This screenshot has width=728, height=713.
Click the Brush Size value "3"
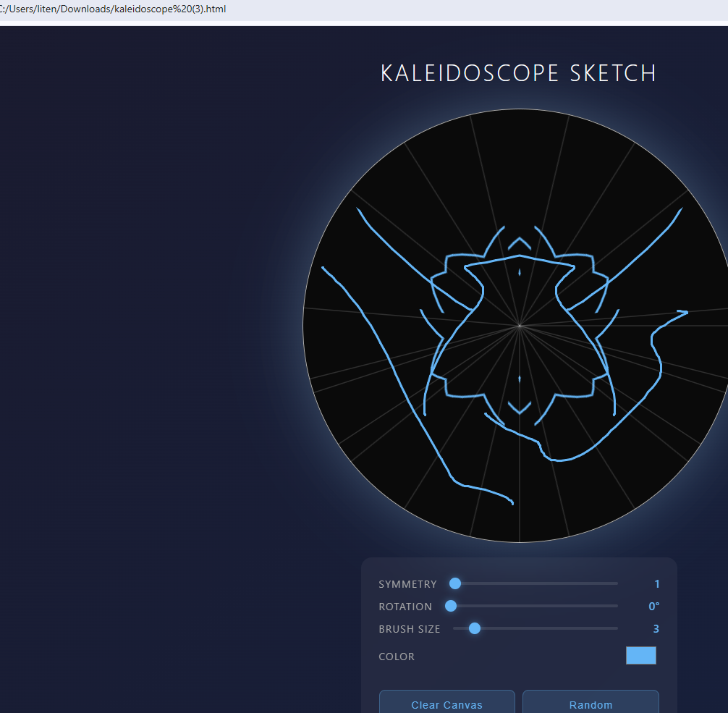656,628
